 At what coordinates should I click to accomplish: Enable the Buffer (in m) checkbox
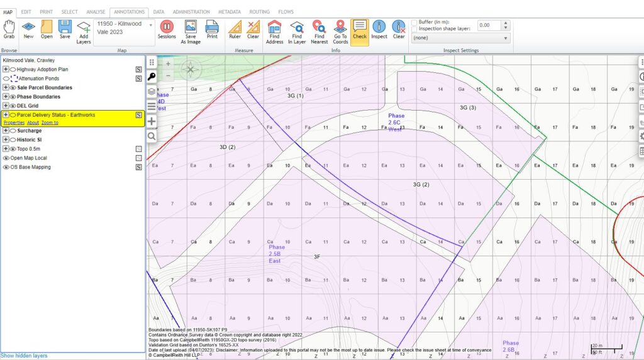(414, 22)
